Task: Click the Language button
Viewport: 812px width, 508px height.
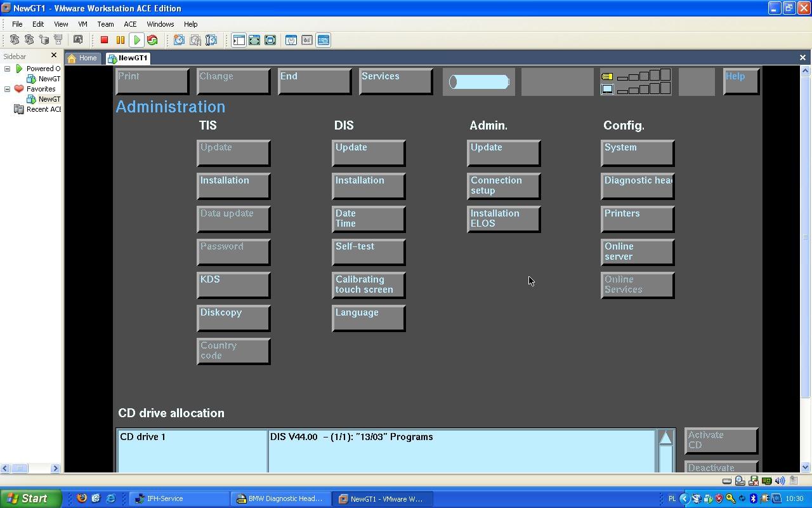Action: tap(369, 318)
